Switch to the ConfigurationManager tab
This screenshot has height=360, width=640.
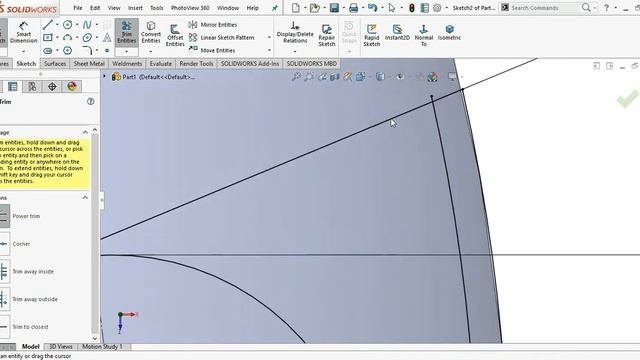(x=32, y=86)
